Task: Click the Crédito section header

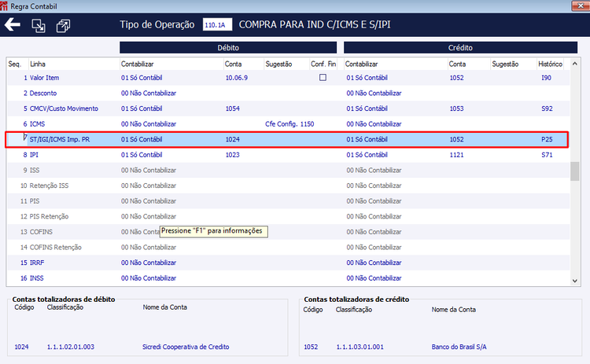Action: 460,48
